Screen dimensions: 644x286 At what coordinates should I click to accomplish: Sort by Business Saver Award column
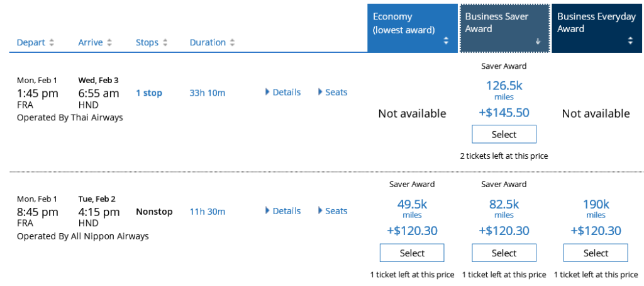(504, 28)
